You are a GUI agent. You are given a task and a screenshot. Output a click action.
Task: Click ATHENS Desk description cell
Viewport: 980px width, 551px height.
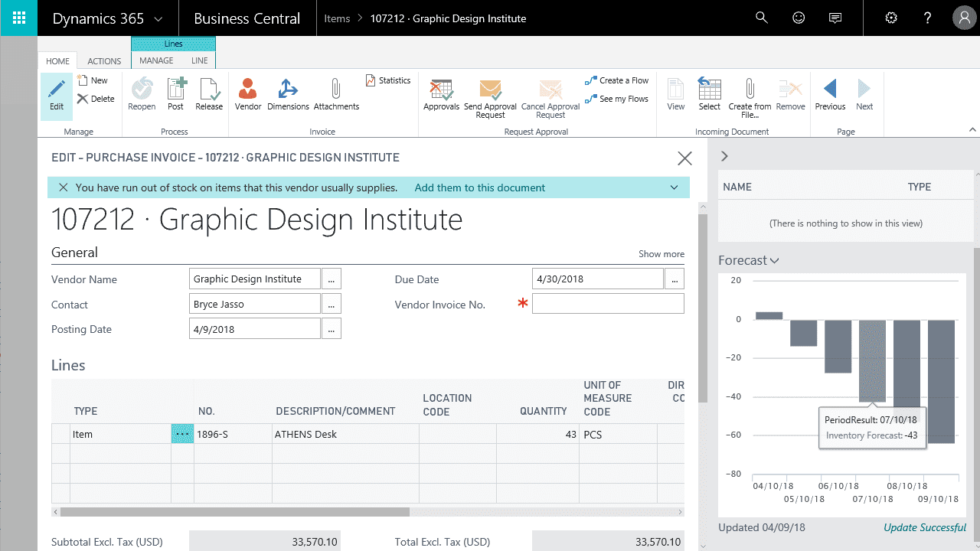(345, 434)
